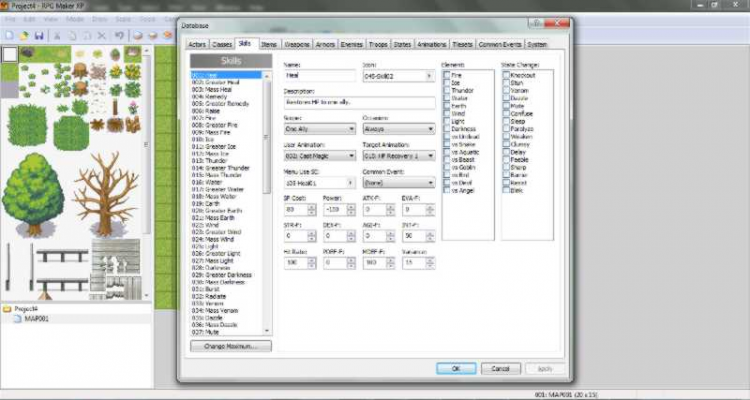Toggle the Darkness element checkbox
Image resolution: width=750 pixels, height=400 pixels.
point(447,129)
